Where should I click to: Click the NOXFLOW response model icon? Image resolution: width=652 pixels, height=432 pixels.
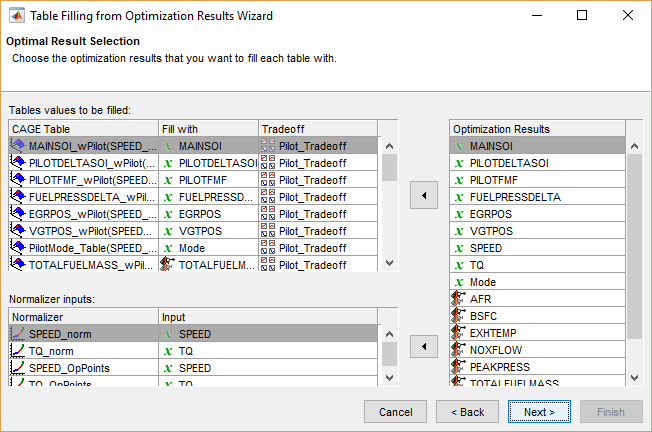pos(459,349)
